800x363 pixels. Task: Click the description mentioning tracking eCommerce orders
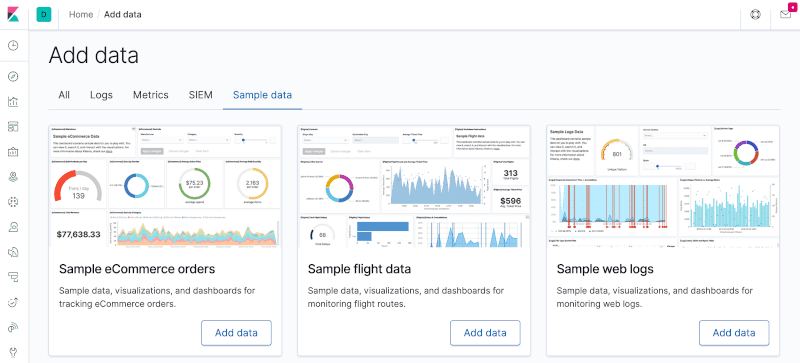157,297
